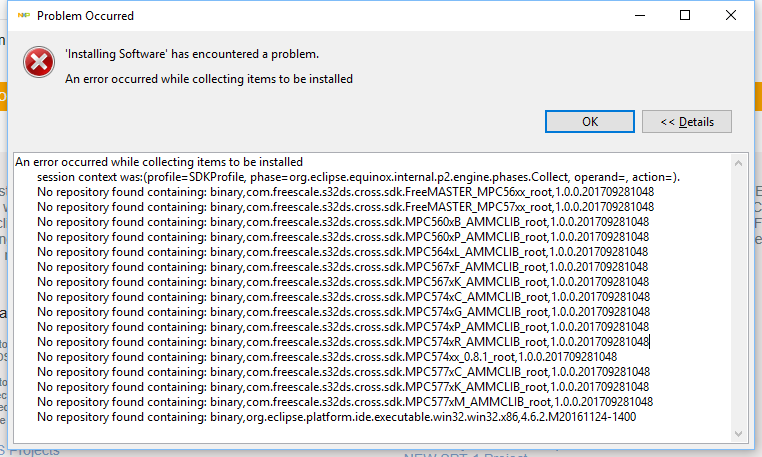Screen dimensions: 762x457
Task: Click the 'Installing Software' problem message text
Action: point(192,54)
